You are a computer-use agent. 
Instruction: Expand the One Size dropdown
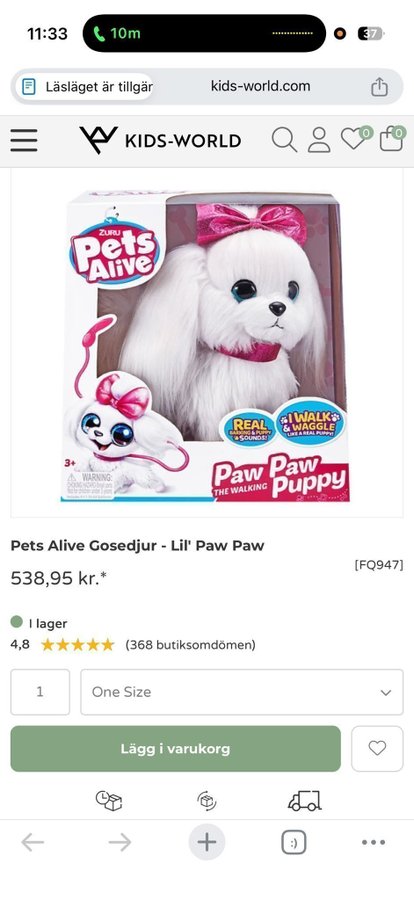pyautogui.click(x=242, y=692)
